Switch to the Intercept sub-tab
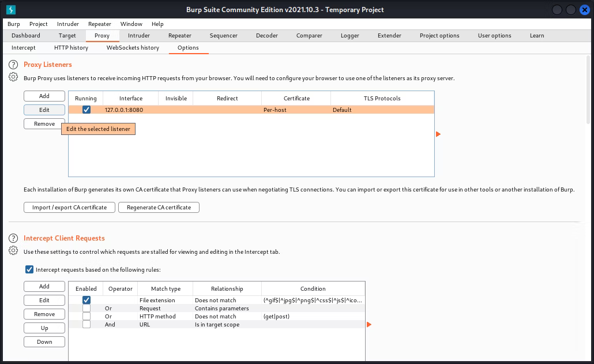 point(24,48)
